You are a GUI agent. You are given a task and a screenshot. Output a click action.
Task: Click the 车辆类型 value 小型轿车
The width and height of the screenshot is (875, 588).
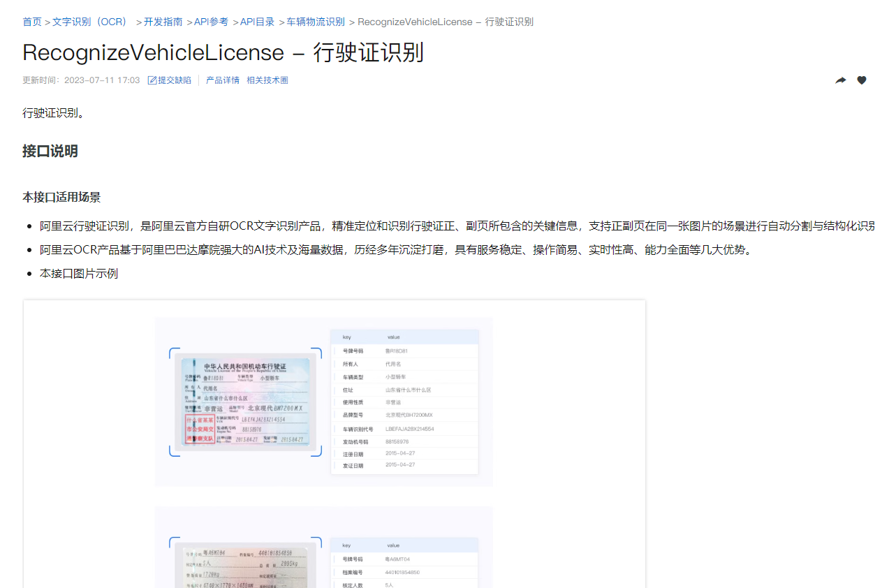click(x=396, y=376)
